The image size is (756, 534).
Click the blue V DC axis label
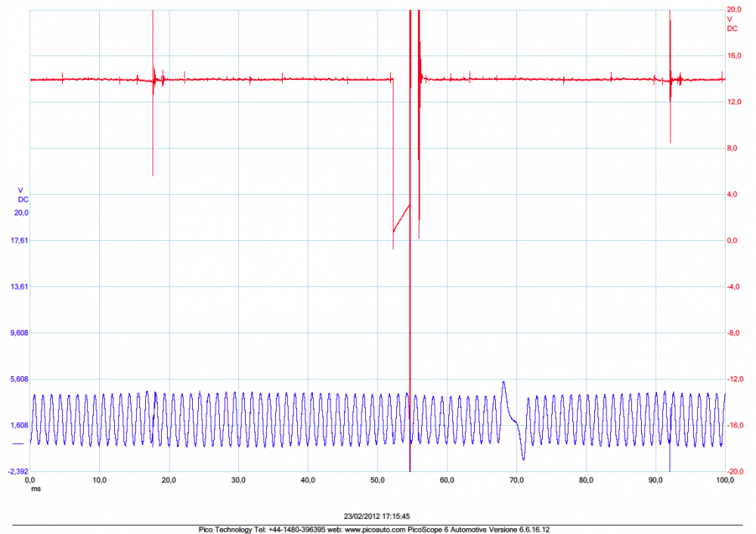pyautogui.click(x=23, y=194)
